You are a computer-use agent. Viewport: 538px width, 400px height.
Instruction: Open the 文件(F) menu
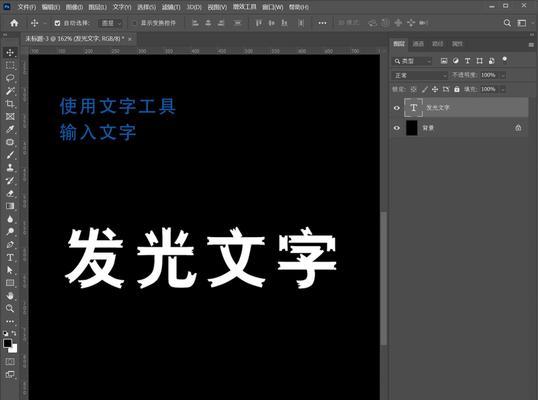pyautogui.click(x=27, y=7)
